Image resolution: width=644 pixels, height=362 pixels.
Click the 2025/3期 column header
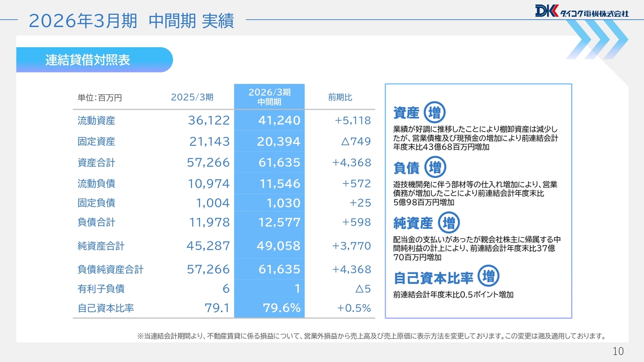tap(192, 98)
